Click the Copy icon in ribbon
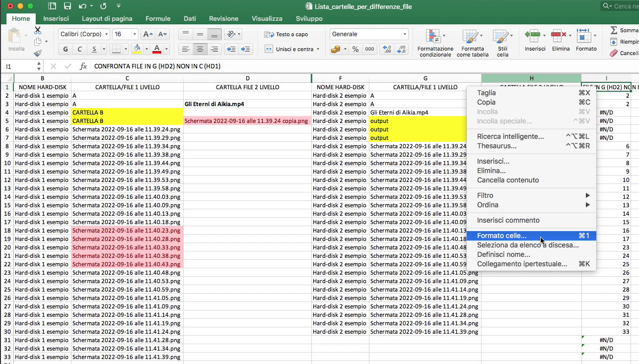Viewport: 639px width, 364px height. coord(38,42)
